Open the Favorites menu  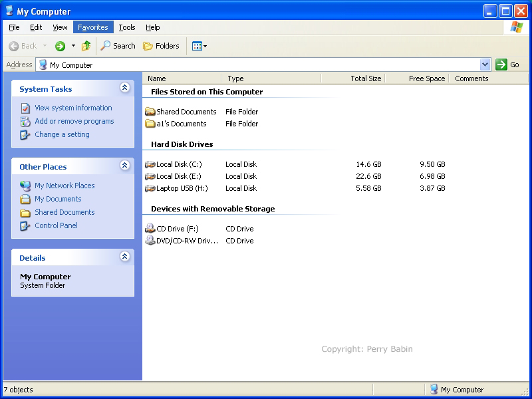(93, 27)
